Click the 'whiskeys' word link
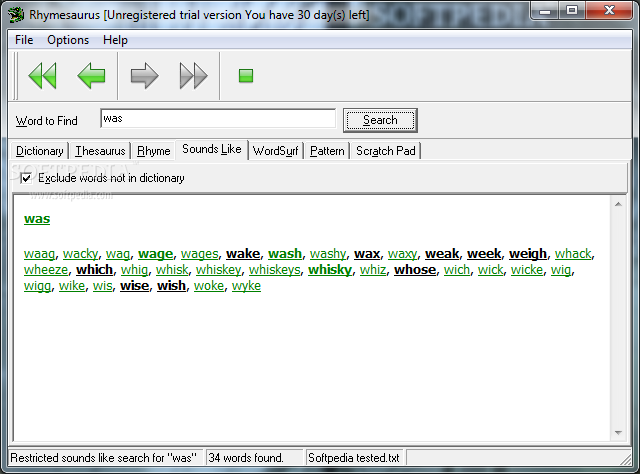Image resolution: width=640 pixels, height=474 pixels. pos(275,270)
